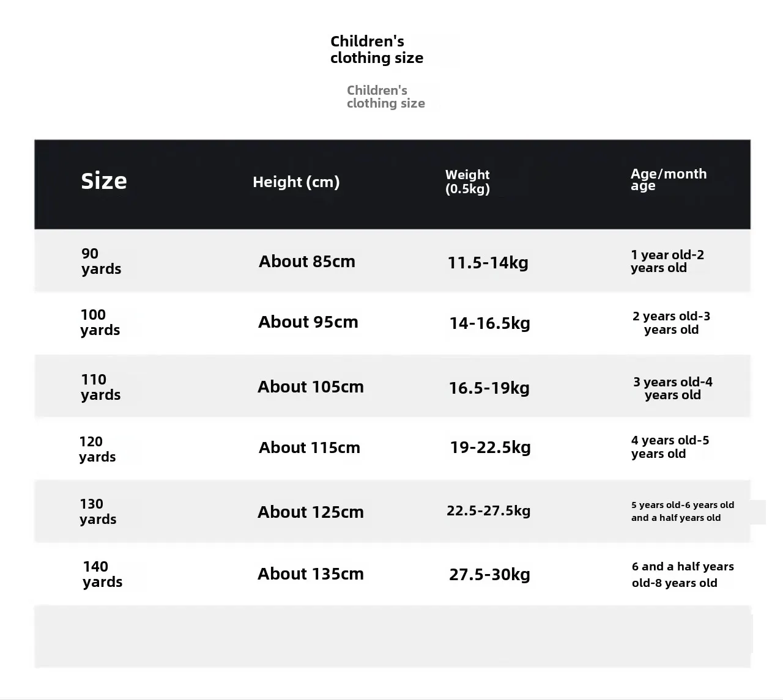Select the "27.5-30kg" weight value
783x700 pixels.
click(x=489, y=575)
